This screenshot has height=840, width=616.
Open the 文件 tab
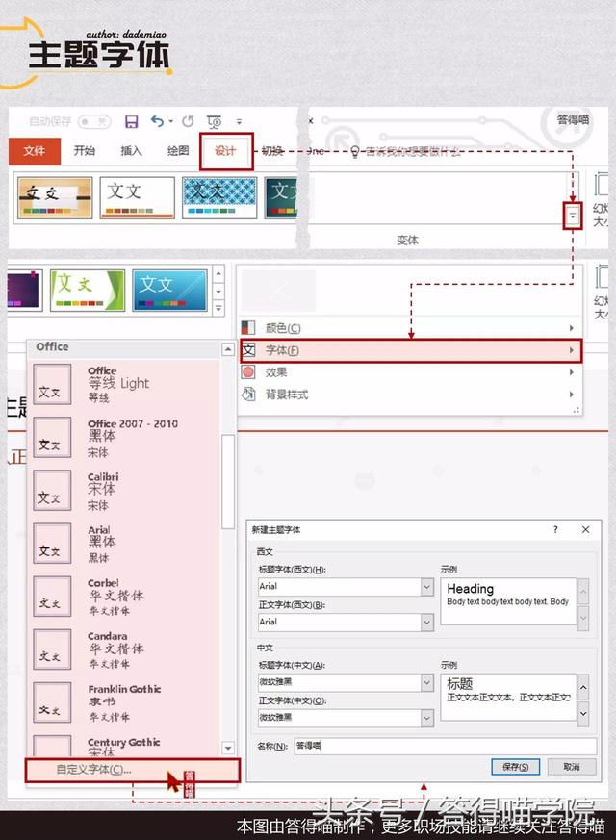click(x=35, y=151)
